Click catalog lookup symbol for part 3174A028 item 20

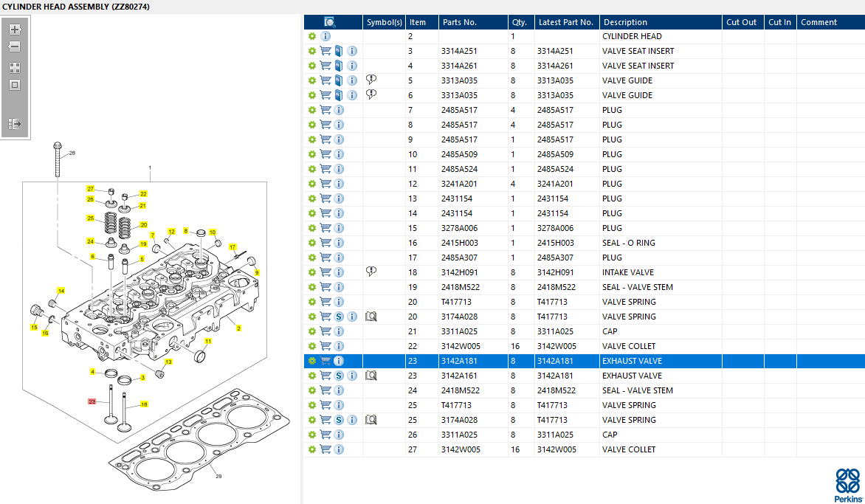tap(372, 317)
